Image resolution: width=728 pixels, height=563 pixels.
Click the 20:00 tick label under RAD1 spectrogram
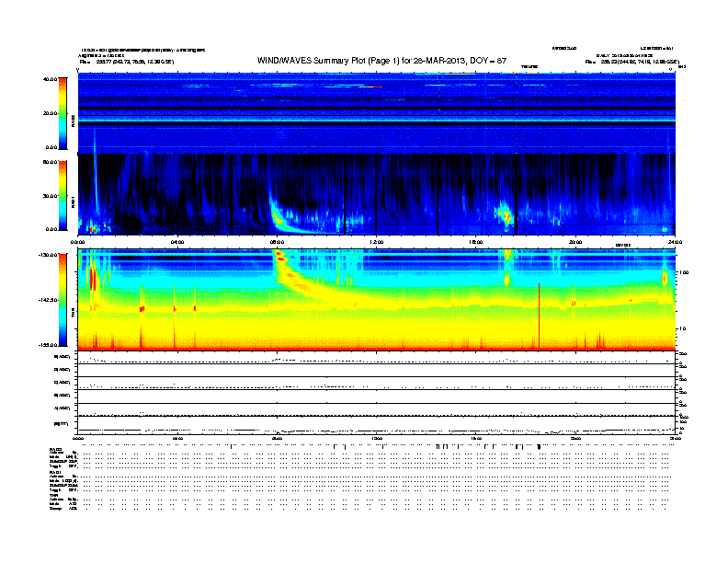[575, 242]
